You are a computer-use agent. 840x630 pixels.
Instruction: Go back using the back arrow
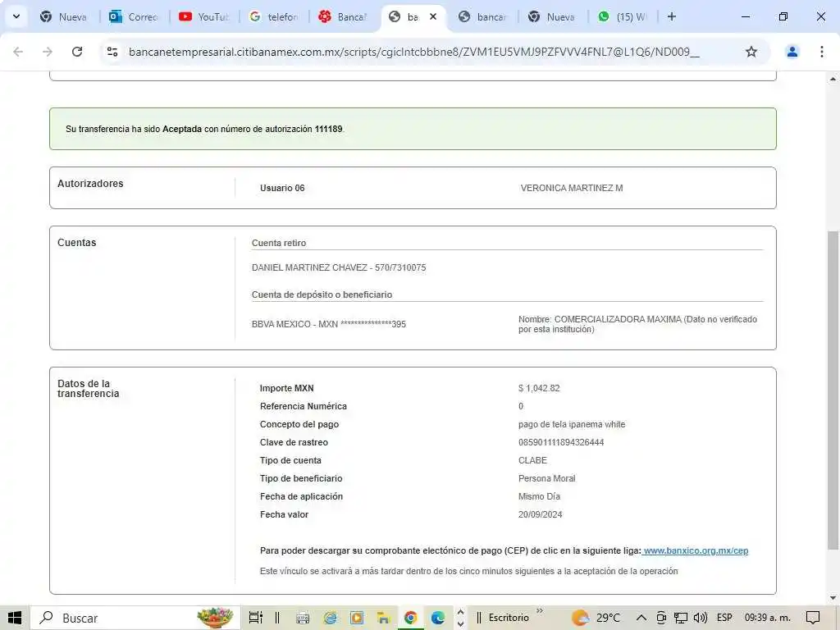18,52
